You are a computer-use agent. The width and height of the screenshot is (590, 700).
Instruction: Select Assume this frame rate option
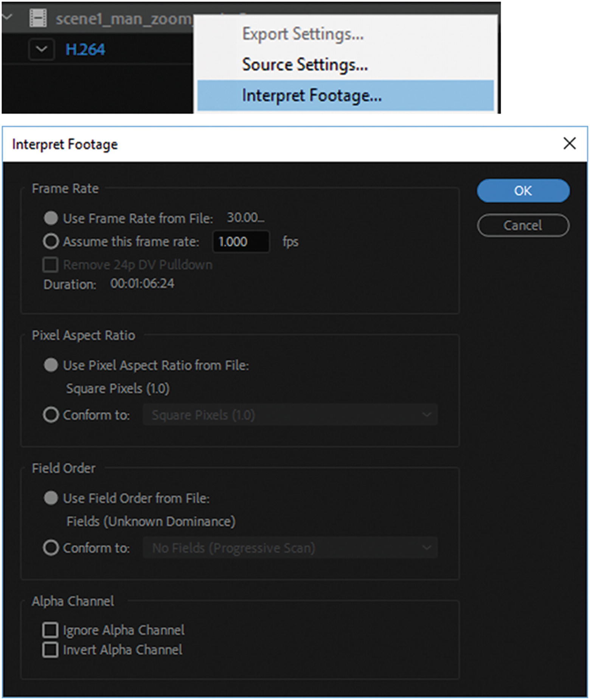click(51, 241)
